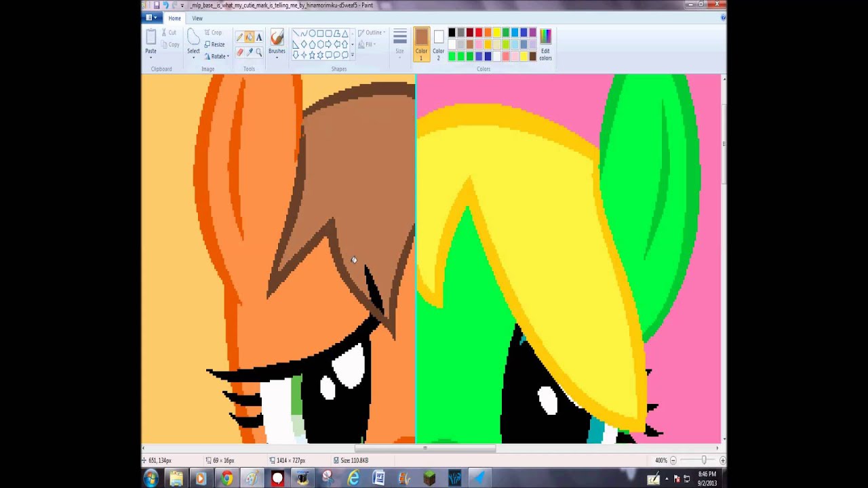Switch to the View ribbon tab
Viewport: 868px width, 488px height.
tap(197, 18)
